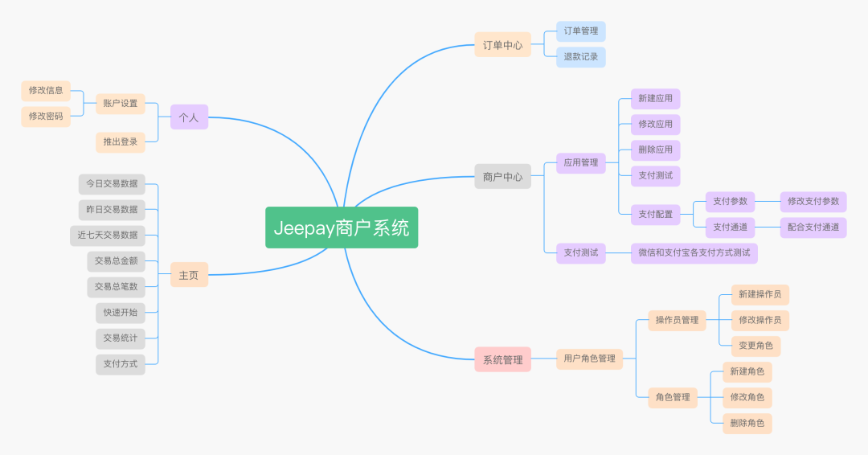Screen dimensions: 868x455
Task: Select the 修改信息 node
Action: tap(46, 91)
